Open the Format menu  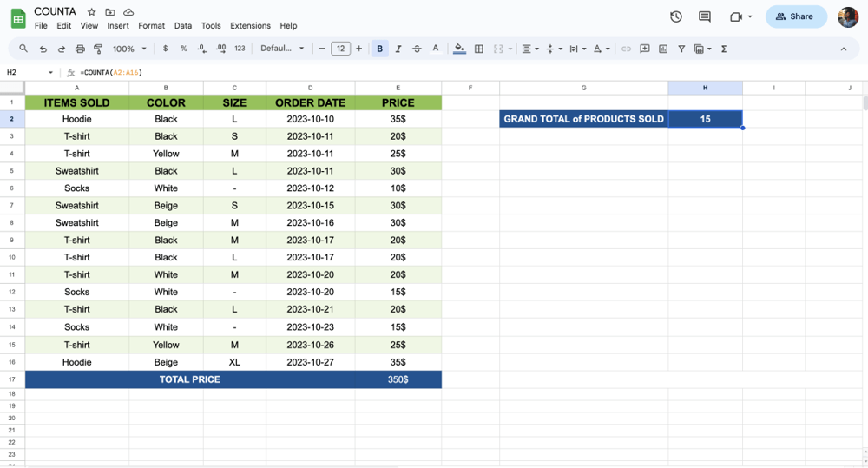[151, 26]
